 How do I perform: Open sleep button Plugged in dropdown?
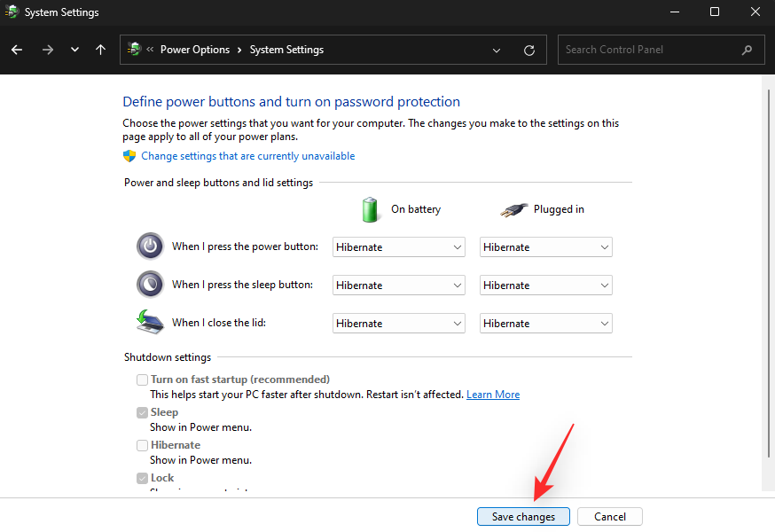tap(545, 286)
